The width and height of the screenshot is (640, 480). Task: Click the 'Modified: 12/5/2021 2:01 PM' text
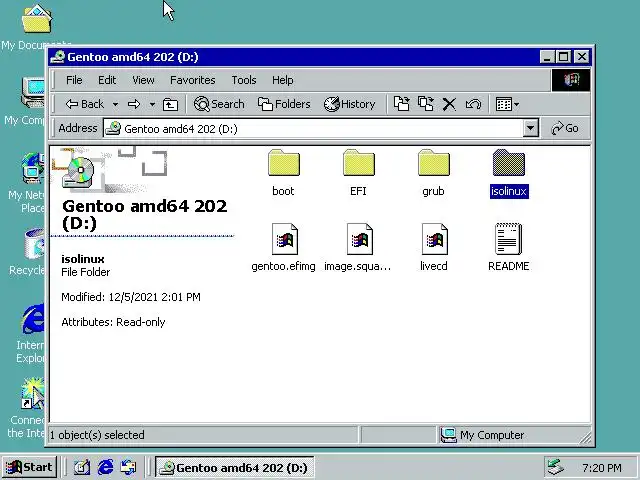point(131,297)
